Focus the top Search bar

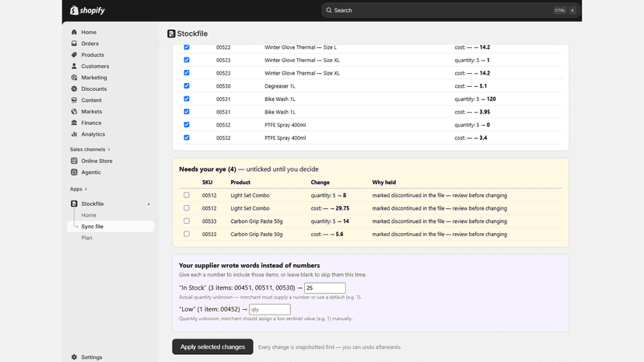[x=450, y=10]
